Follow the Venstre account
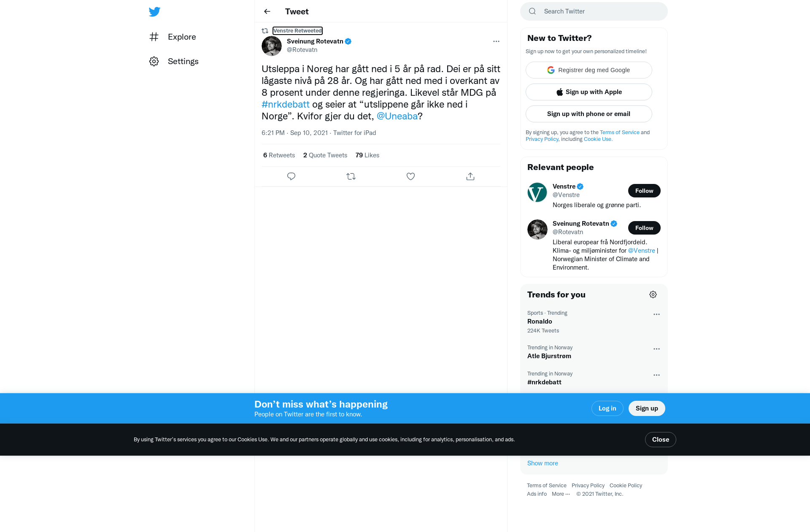810x532 pixels. click(x=644, y=191)
